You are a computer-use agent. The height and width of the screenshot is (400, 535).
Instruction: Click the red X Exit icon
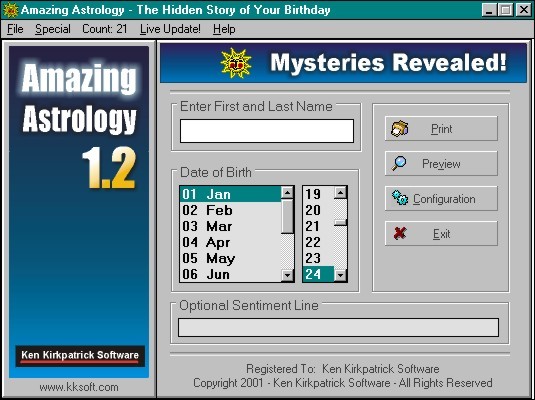tap(400, 233)
